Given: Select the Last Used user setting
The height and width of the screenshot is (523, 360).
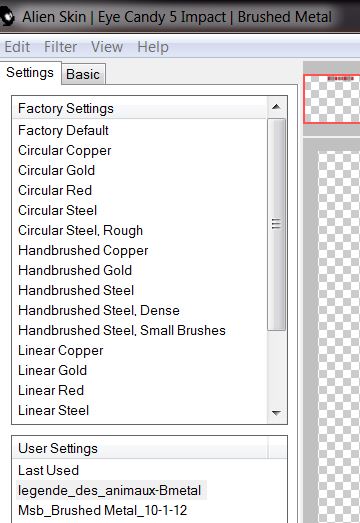Looking at the screenshot, I should [x=49, y=471].
